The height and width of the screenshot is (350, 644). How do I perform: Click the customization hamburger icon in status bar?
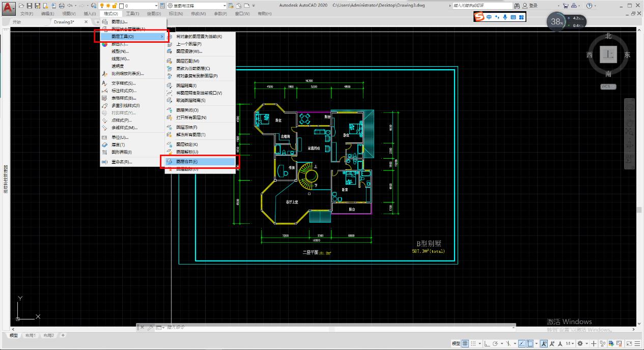(637, 344)
